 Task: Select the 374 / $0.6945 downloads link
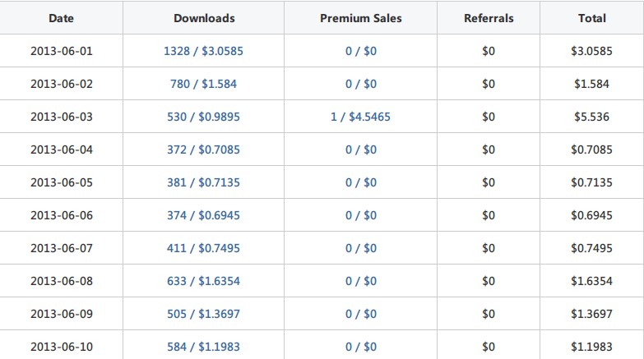pyautogui.click(x=204, y=215)
